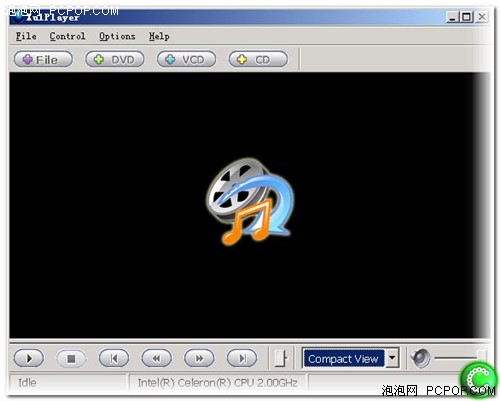Mute audio via the speaker icon

pyautogui.click(x=420, y=358)
